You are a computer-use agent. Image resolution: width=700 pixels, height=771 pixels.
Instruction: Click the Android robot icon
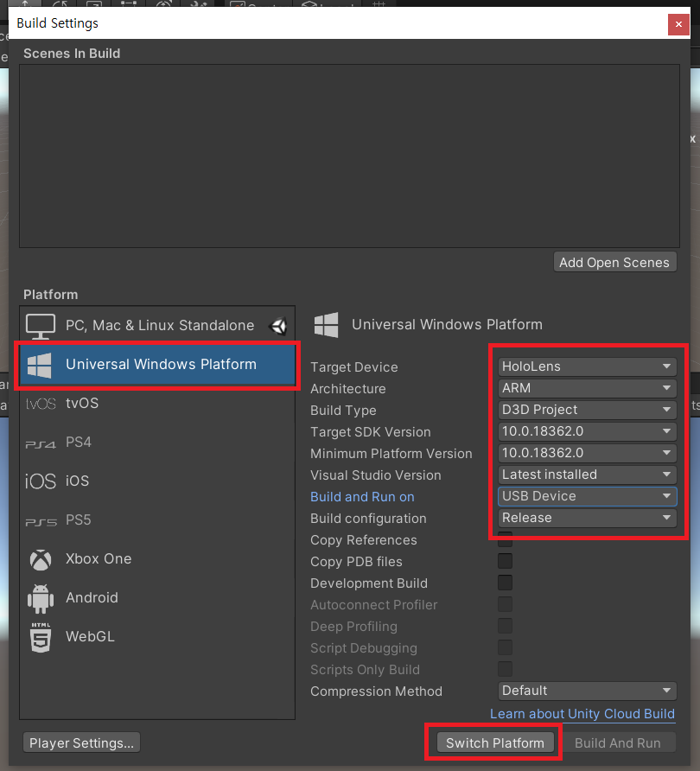pyautogui.click(x=41, y=598)
